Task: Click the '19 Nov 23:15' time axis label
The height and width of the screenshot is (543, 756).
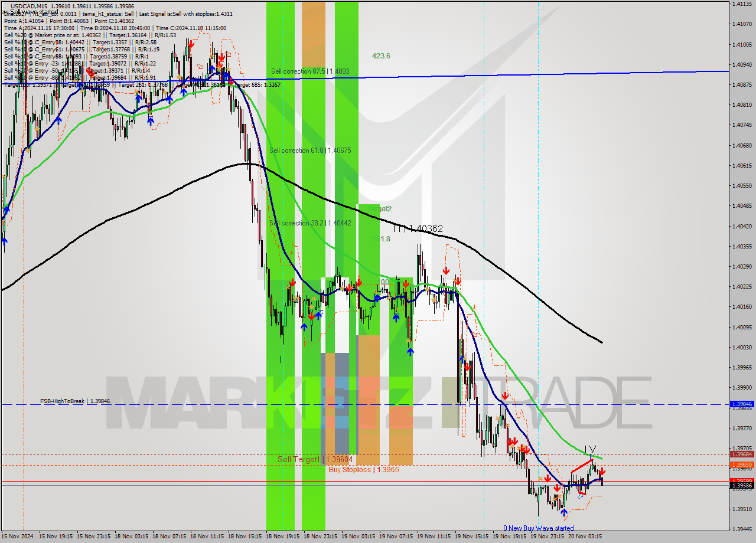Action: click(x=548, y=537)
